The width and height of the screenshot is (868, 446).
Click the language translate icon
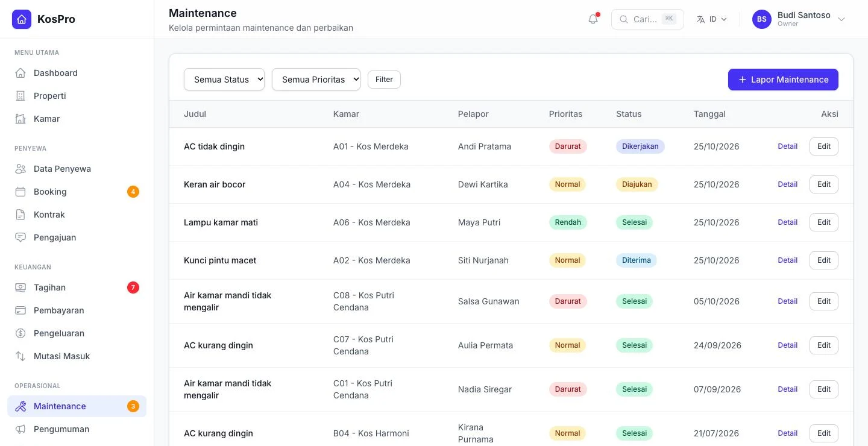(700, 19)
